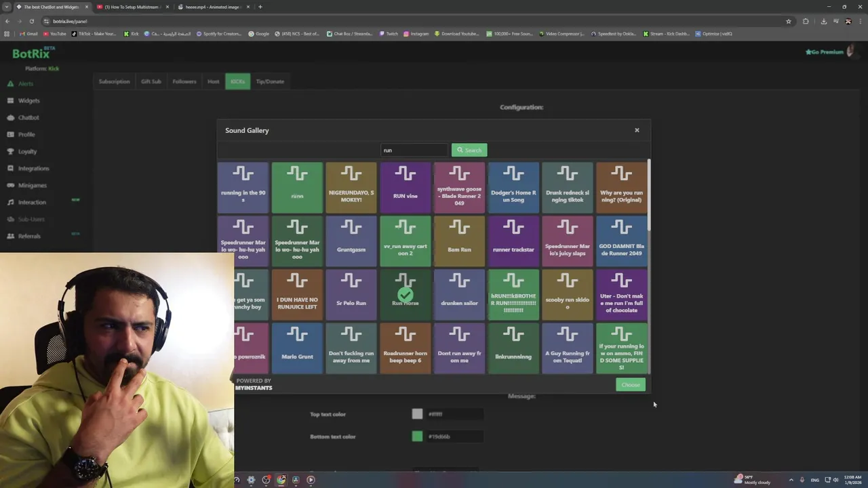Select the 'runn' sound tile
This screenshot has height=488, width=868.
(x=297, y=188)
